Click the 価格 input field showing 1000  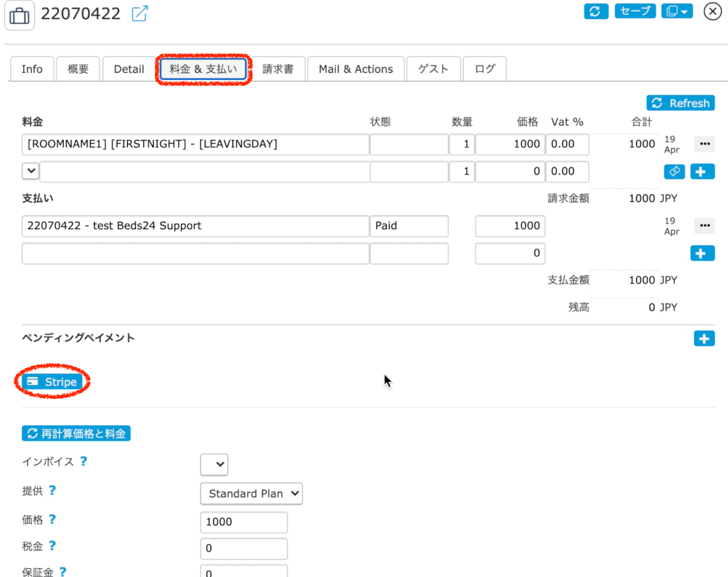[244, 522]
